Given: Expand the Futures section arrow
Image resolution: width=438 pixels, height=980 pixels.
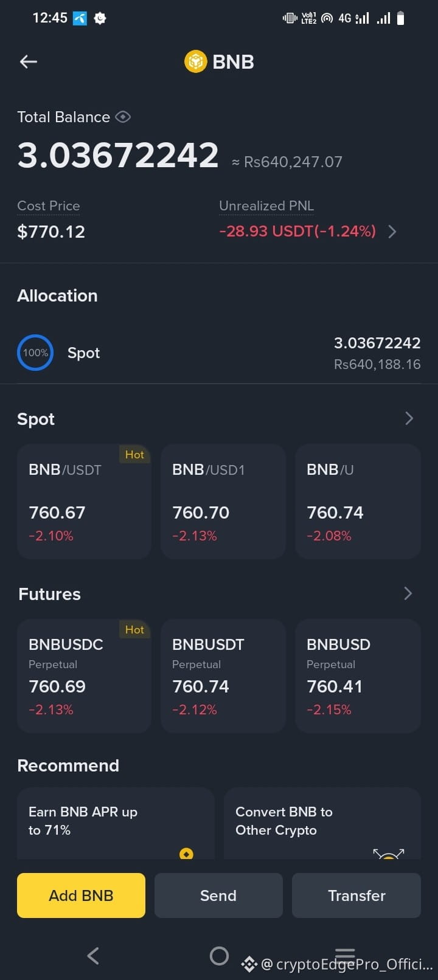Looking at the screenshot, I should pyautogui.click(x=408, y=593).
